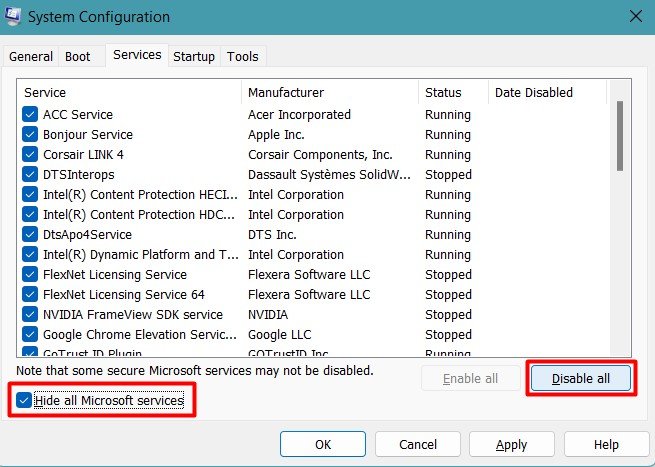Screen dimensions: 655x467
Task: Toggle the Corsair LINK 4 checkbox
Action: pos(30,154)
